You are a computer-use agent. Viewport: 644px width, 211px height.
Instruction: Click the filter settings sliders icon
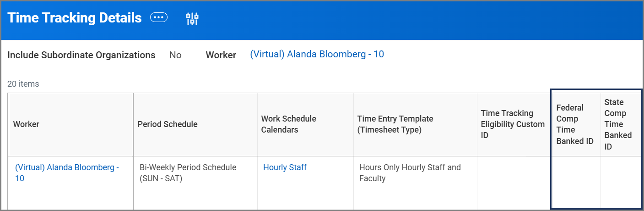pyautogui.click(x=192, y=18)
